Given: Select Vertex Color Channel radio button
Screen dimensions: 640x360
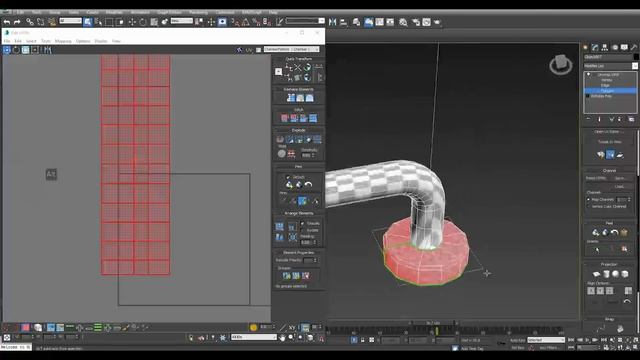Looking at the screenshot, I should coord(589,207).
